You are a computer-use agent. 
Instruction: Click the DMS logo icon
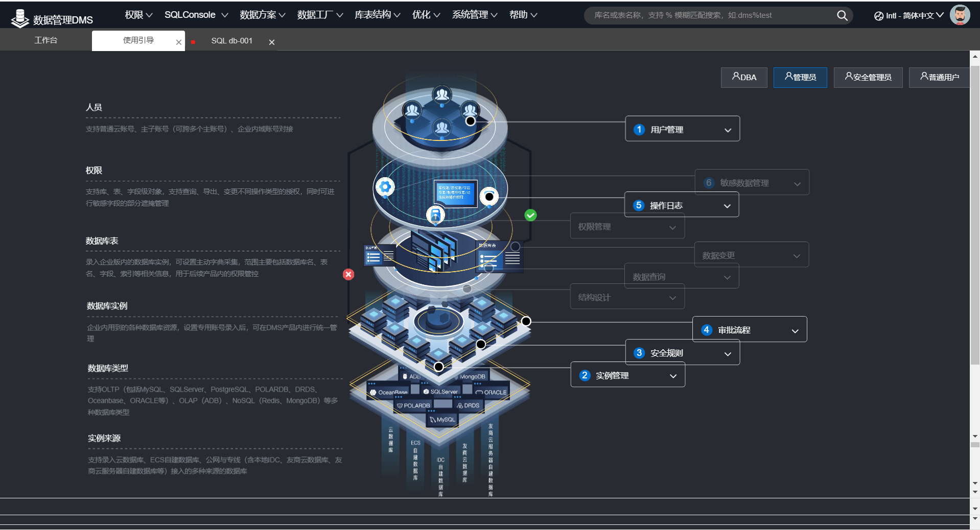[20, 18]
